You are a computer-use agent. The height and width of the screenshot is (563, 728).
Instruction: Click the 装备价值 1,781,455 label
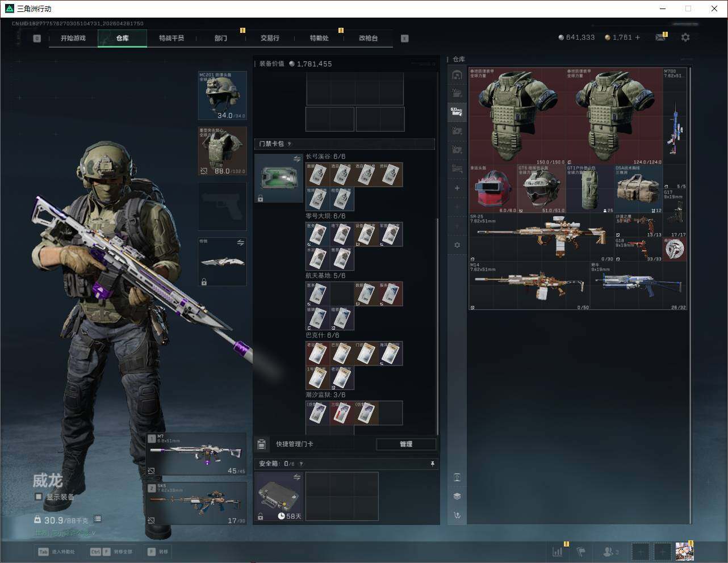(295, 64)
